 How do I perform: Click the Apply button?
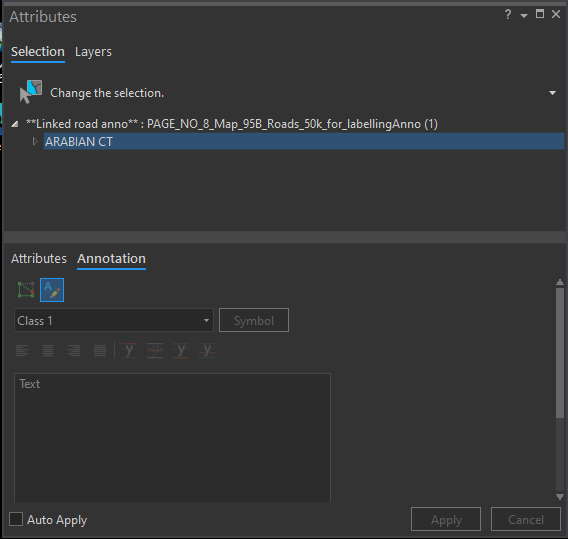point(446,519)
